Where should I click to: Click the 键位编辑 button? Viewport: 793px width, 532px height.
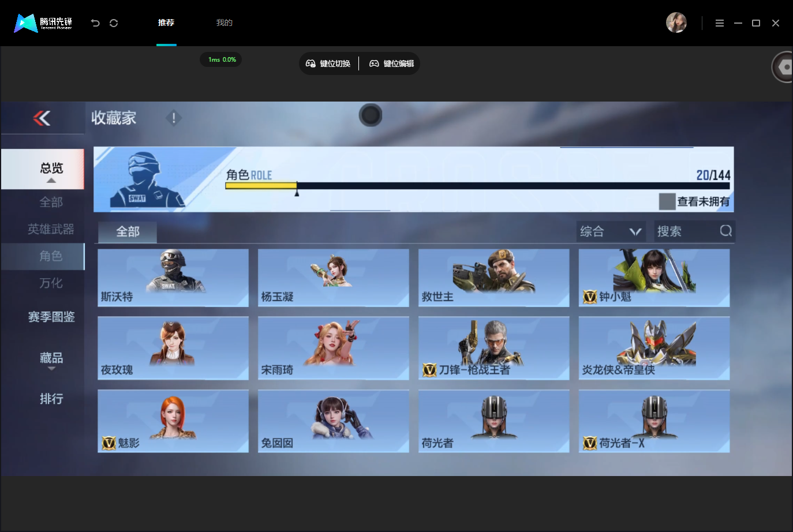[x=392, y=63]
